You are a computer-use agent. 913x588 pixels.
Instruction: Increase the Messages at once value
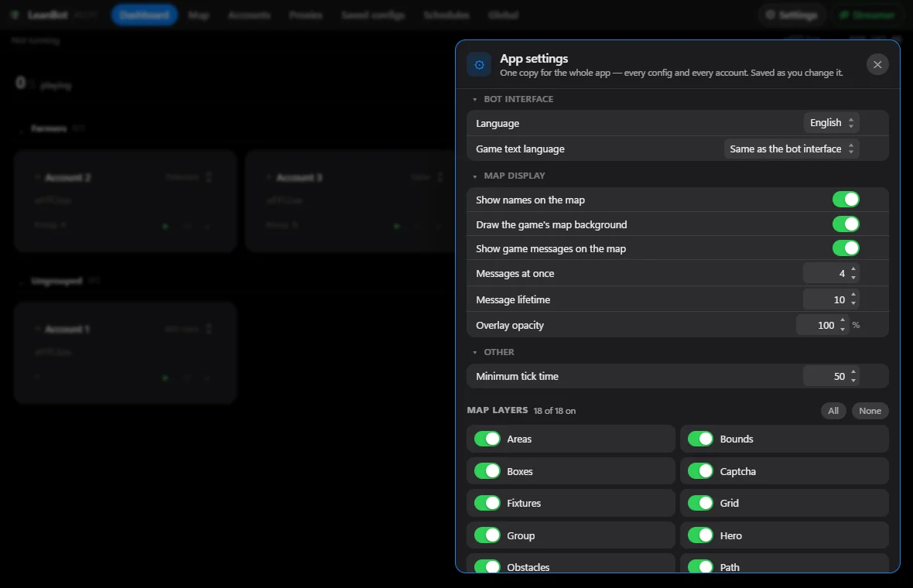point(853,269)
